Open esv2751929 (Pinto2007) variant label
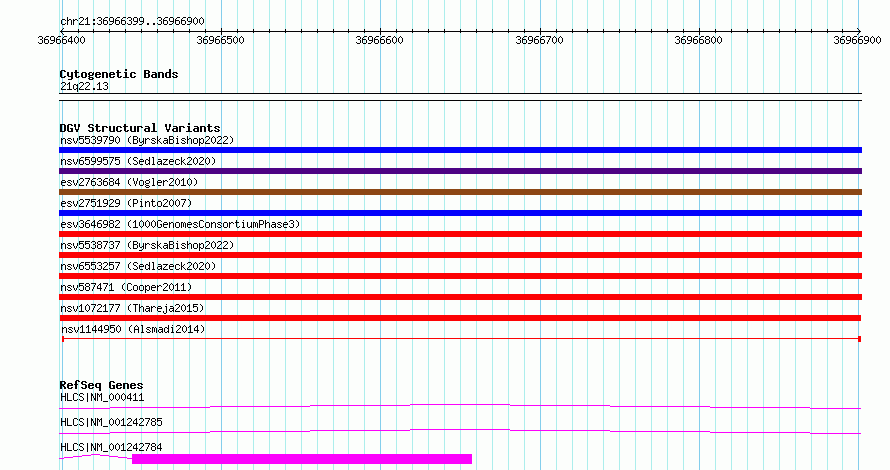 pos(126,203)
